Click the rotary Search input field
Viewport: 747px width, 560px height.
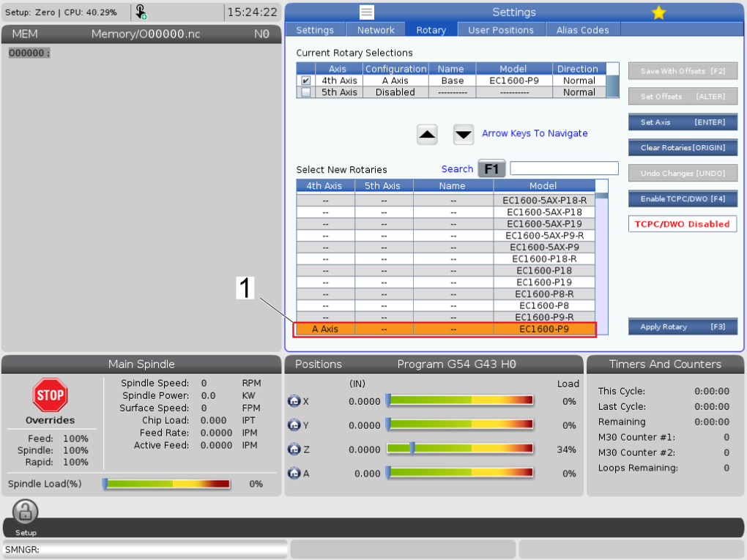click(564, 168)
